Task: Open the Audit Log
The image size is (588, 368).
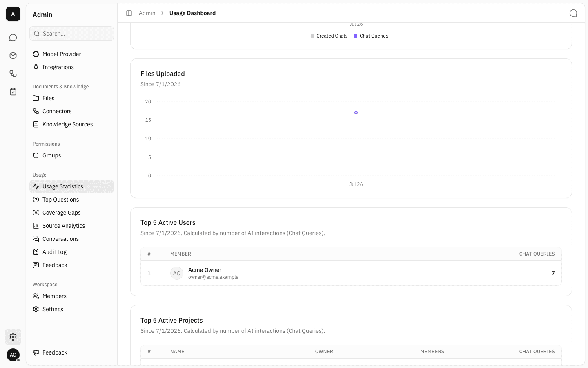Action: click(71, 252)
